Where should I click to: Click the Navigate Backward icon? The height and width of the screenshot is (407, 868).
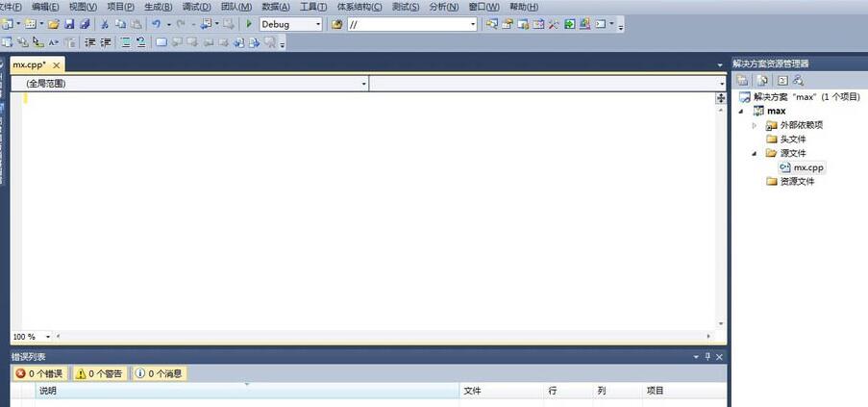(206, 24)
